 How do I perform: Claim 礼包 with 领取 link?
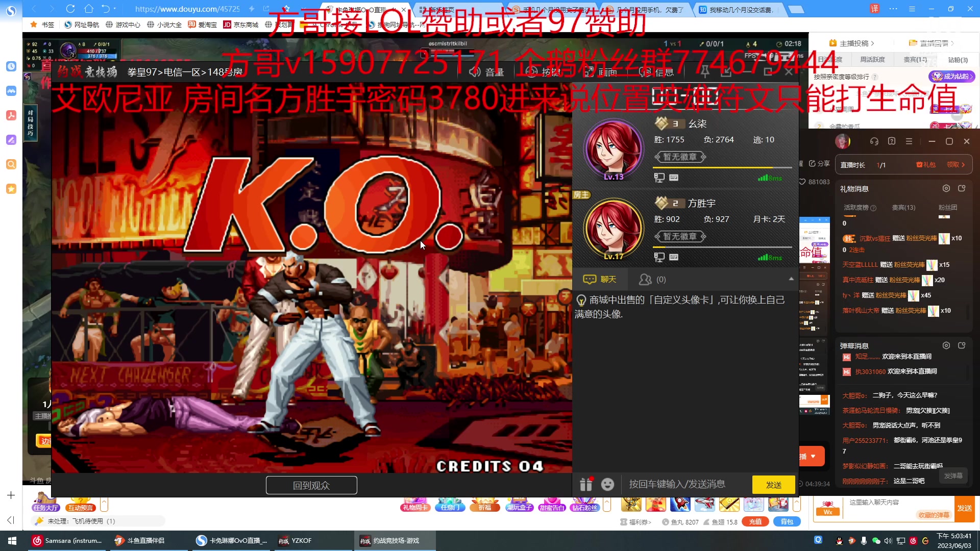955,165
